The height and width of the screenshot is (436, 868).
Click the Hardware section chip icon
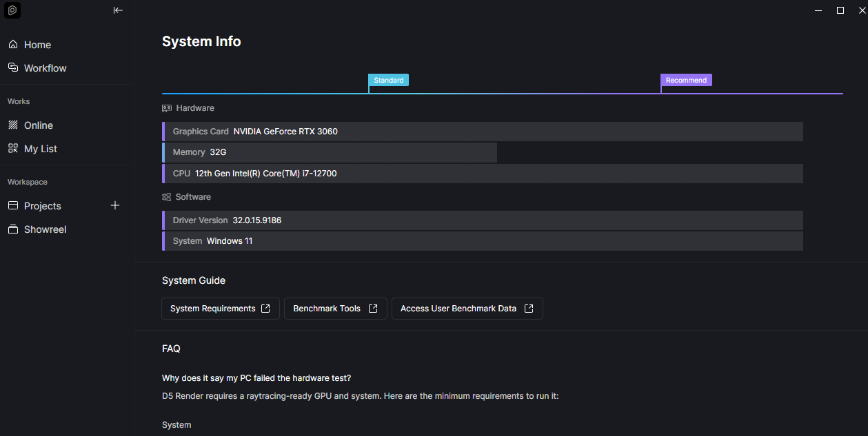click(x=167, y=108)
